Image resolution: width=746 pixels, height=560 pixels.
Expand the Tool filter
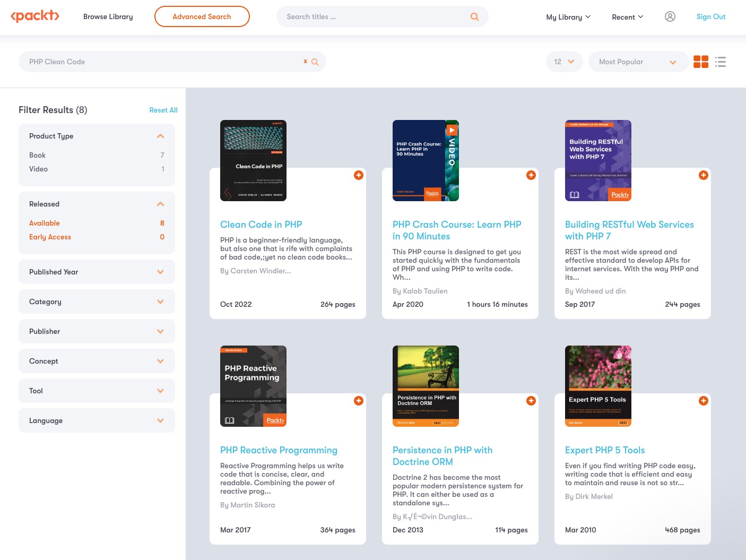97,391
